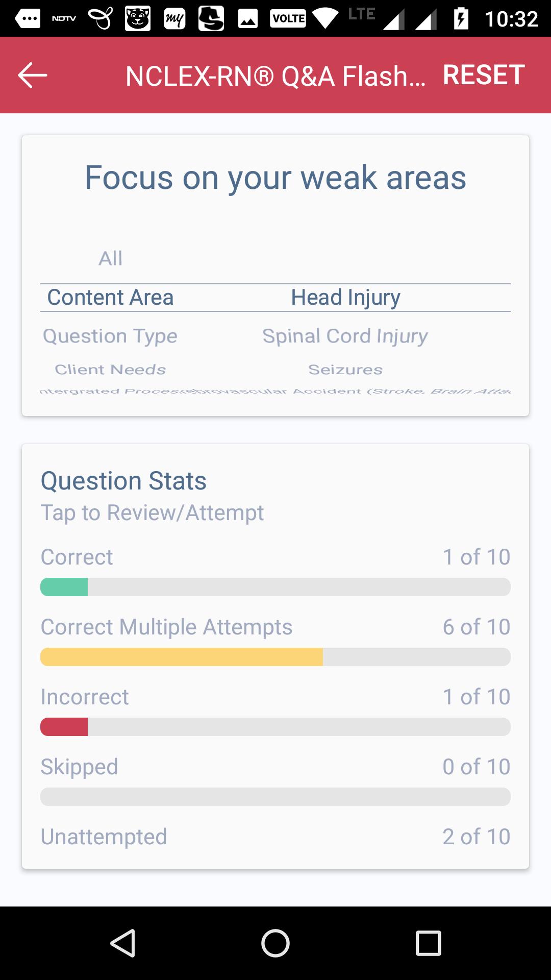Click the green Correct progress bar

coord(275,587)
